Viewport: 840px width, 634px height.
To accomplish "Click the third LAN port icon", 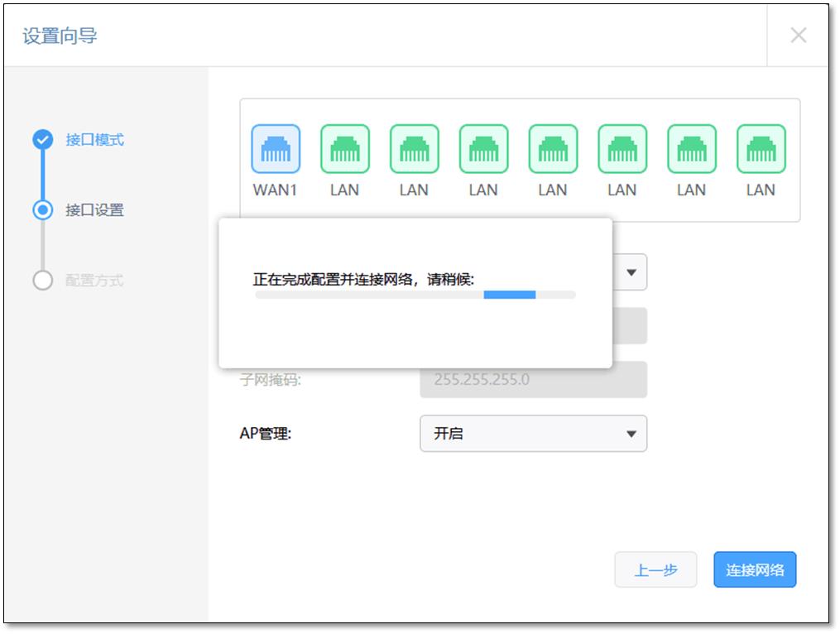I will (482, 149).
